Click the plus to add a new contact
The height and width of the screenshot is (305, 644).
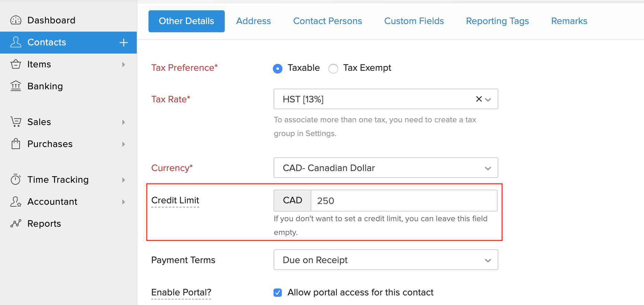[123, 42]
